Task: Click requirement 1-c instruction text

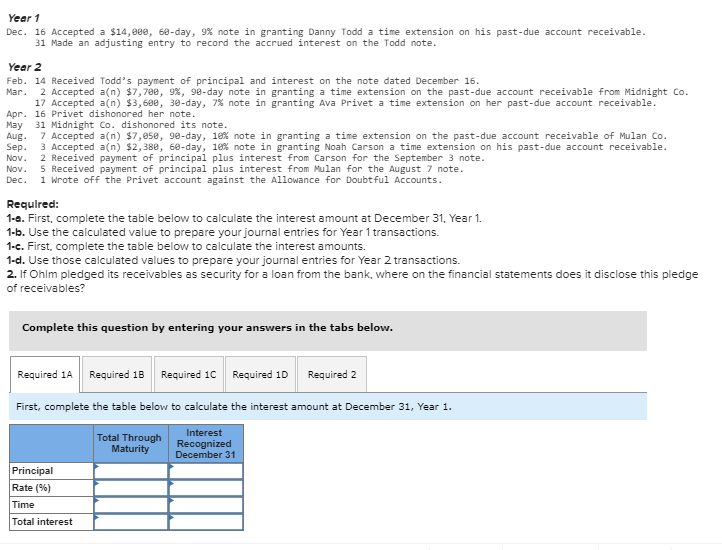Action: pyautogui.click(x=186, y=246)
